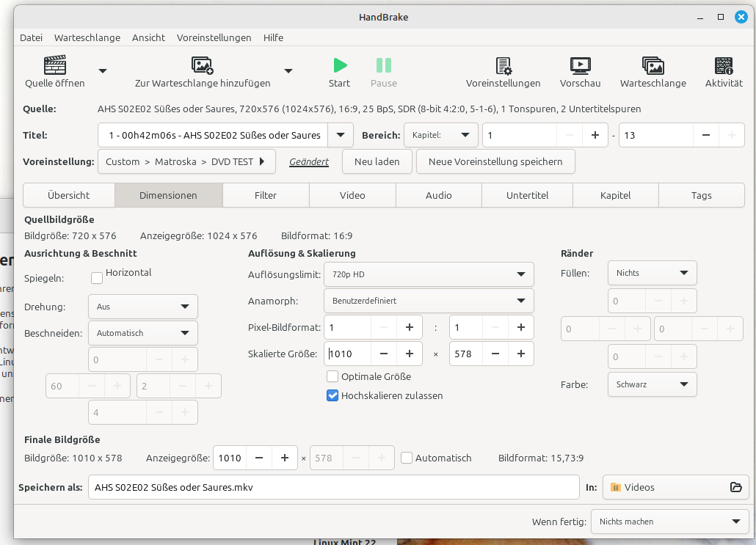Increase scaled width 1010 with plus
This screenshot has width=756, height=545.
pyautogui.click(x=410, y=354)
